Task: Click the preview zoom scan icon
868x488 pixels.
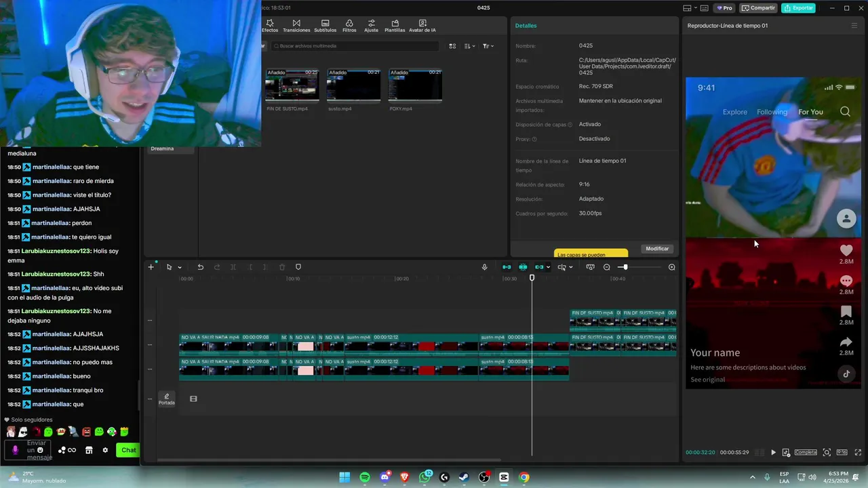Action: pos(827,452)
